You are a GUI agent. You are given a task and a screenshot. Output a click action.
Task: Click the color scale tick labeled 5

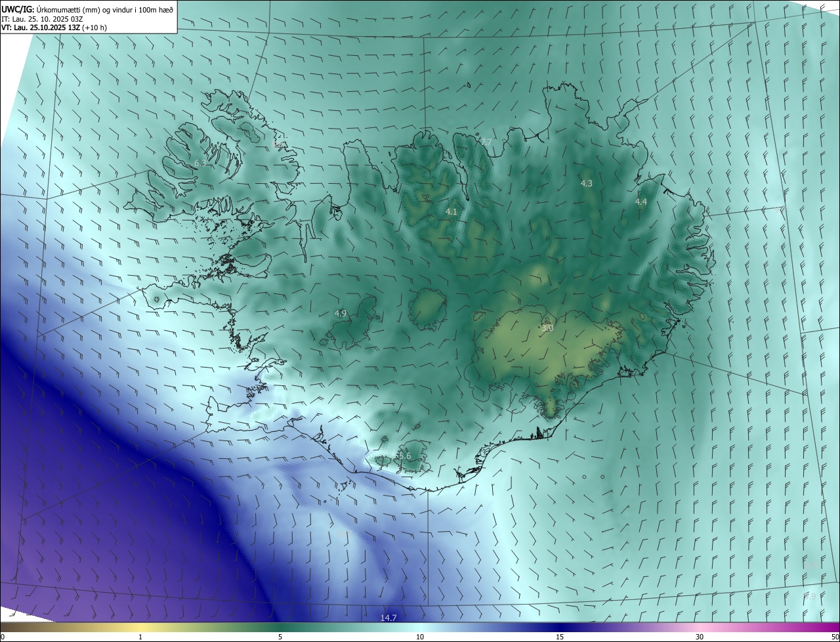click(280, 637)
